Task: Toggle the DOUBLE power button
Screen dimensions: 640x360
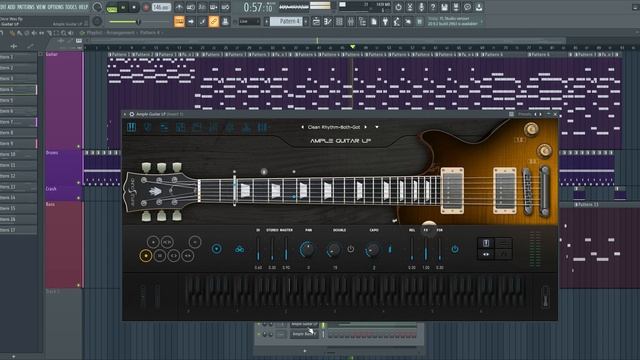Action: coord(351,249)
